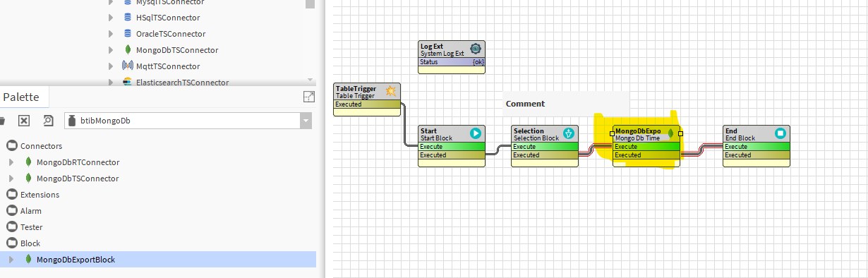Click the close palette X icon
The height and width of the screenshot is (278, 868).
23,121
